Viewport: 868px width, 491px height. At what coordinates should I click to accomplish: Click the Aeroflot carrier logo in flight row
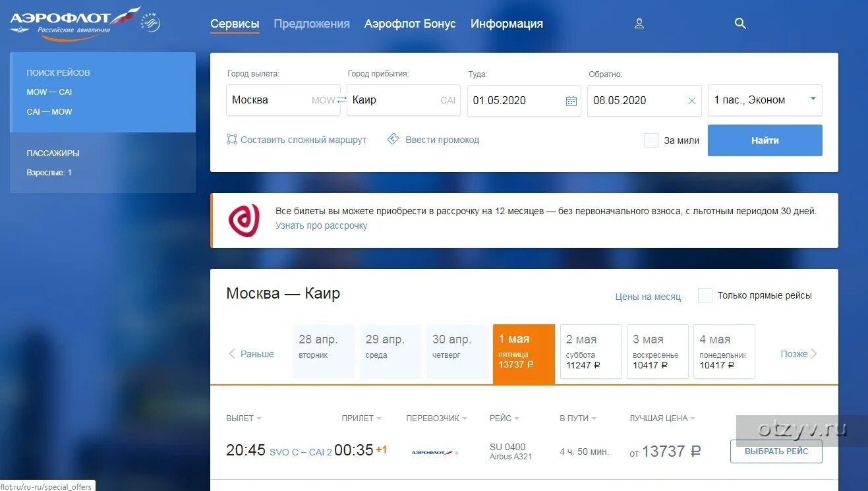tap(434, 452)
